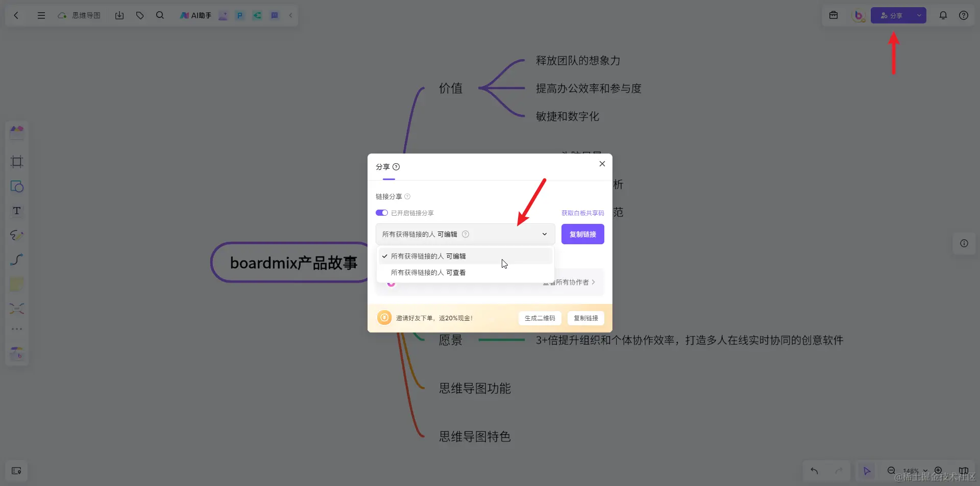Expand the share button dropdown arrow

click(919, 15)
